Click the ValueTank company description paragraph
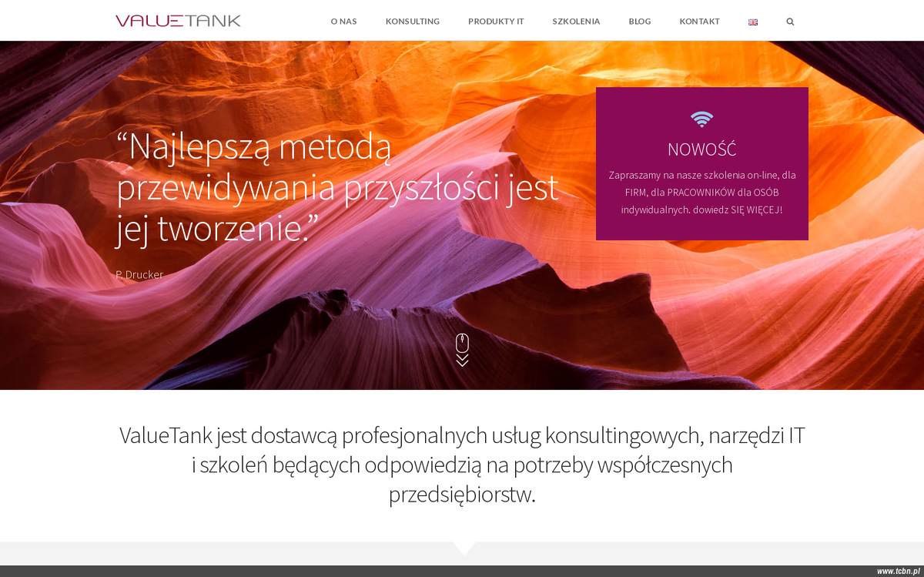The width and height of the screenshot is (924, 577). point(462,465)
